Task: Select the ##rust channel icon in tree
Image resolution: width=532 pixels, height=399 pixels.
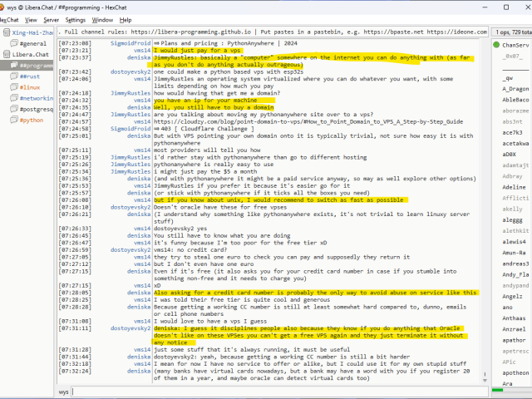Action: tap(13, 76)
